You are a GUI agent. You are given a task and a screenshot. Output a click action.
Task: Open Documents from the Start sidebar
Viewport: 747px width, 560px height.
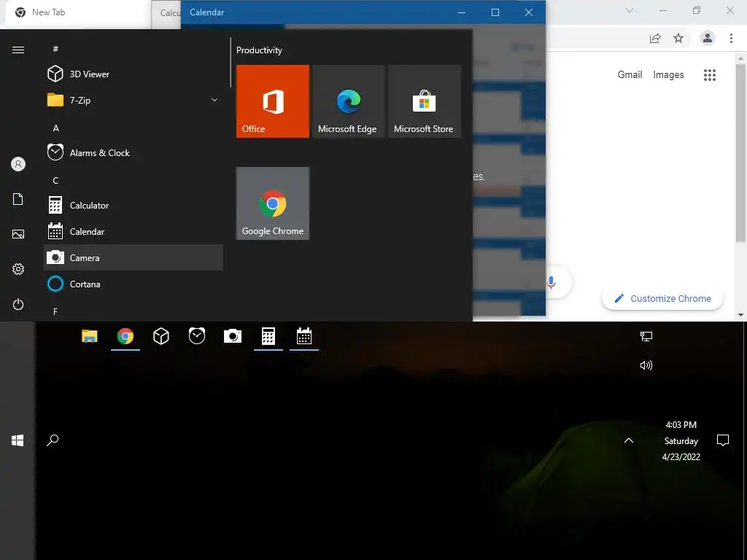18,199
